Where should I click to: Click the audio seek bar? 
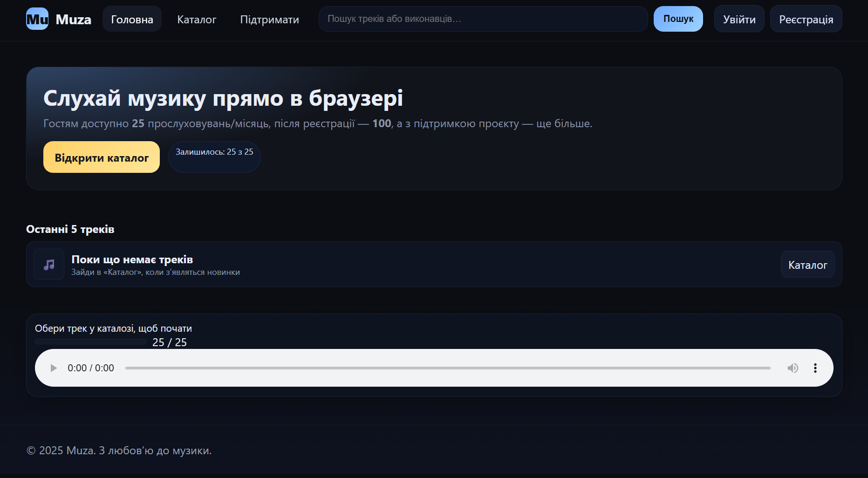[447, 368]
